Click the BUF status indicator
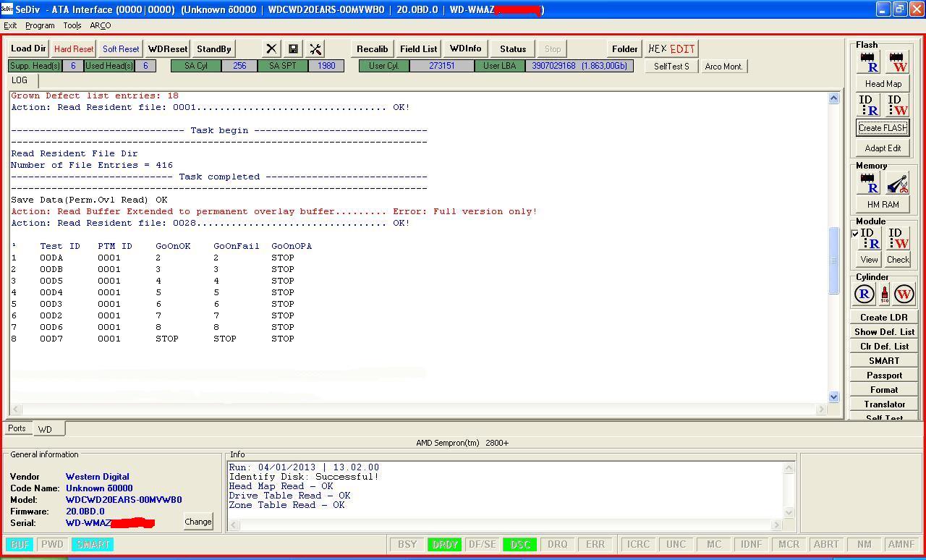 20,544
